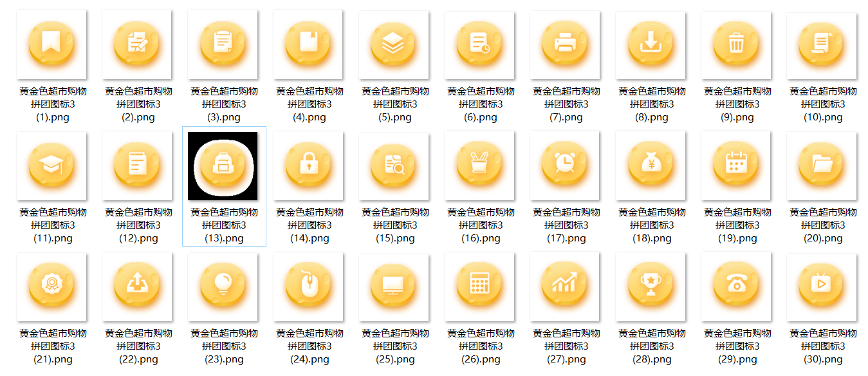The width and height of the screenshot is (868, 376).
Task: Click file name ending in (8).png
Action: (x=651, y=104)
